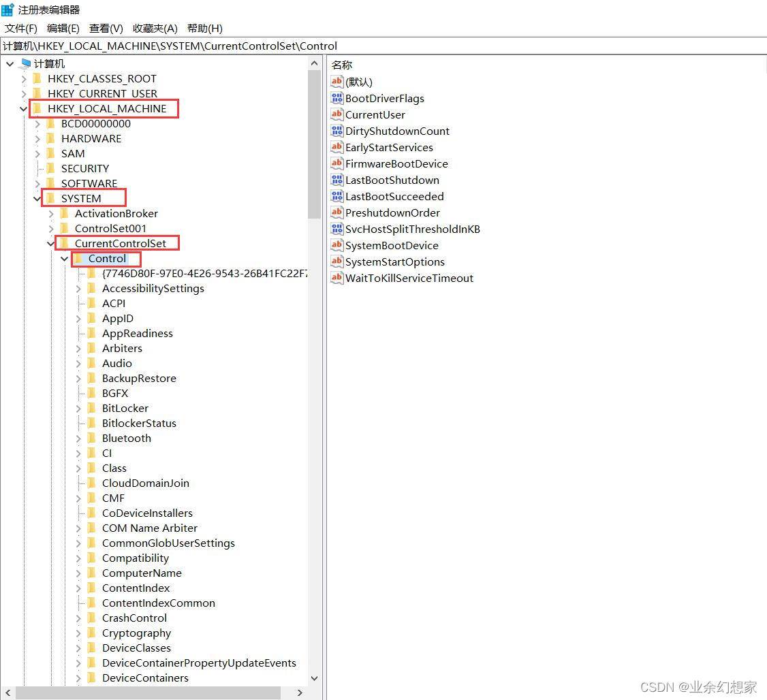Screen dimensions: 767x700
Task: Open the 文件(F) menu
Action: pyautogui.click(x=21, y=28)
